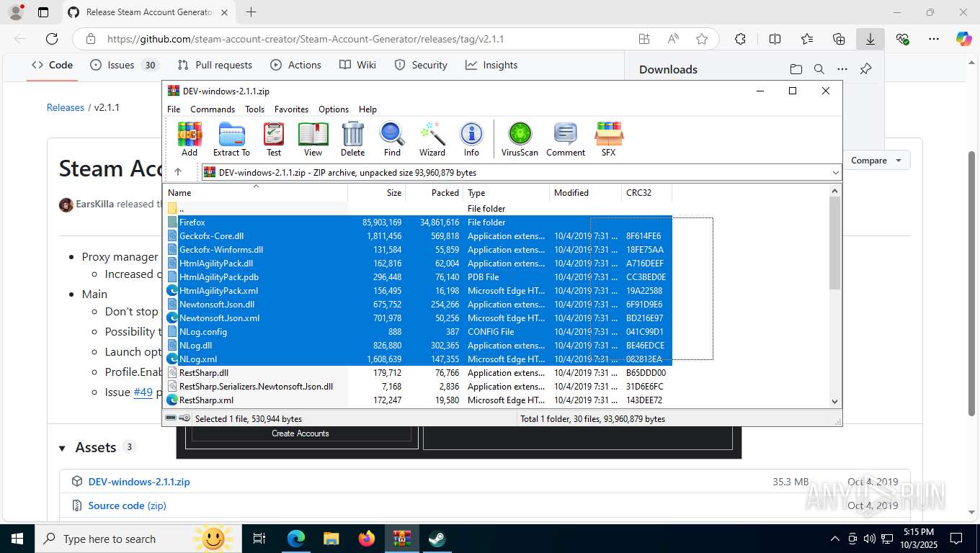
Task: Add page to favorites star
Action: click(x=702, y=39)
